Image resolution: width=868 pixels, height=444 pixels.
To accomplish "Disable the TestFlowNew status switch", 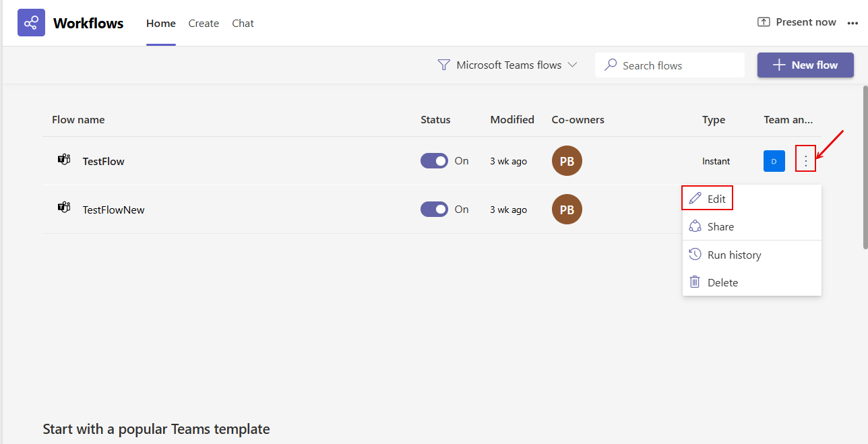I will click(435, 210).
